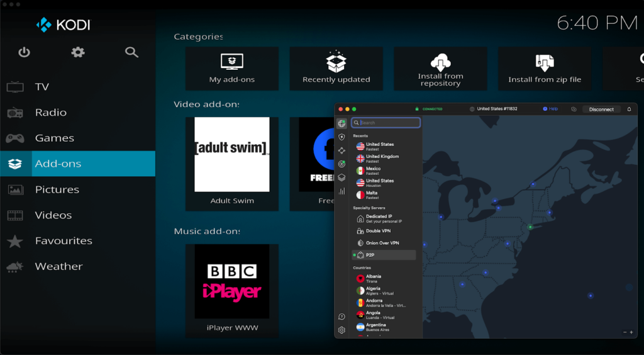Image resolution: width=644 pixels, height=355 pixels.
Task: Connect to recent United Kingdom server
Action: click(384, 159)
